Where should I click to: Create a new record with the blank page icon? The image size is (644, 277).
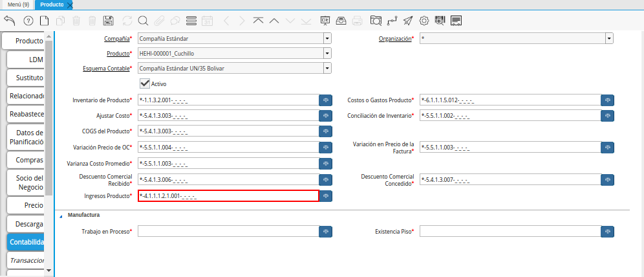point(44,21)
